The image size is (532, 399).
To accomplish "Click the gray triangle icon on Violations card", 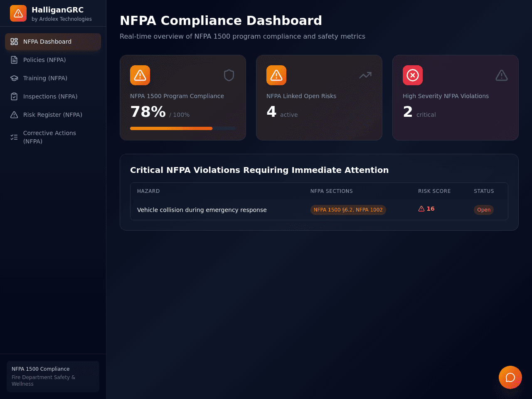I will (502, 75).
